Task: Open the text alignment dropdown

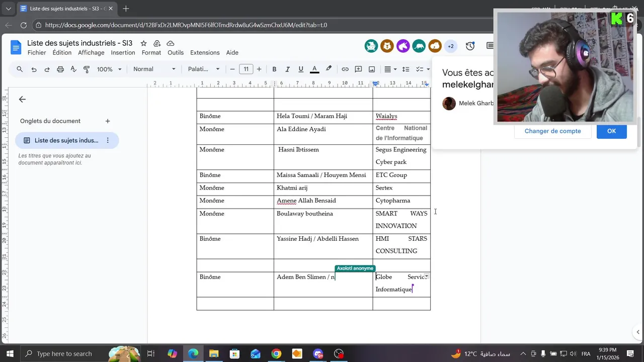Action: pos(390,69)
